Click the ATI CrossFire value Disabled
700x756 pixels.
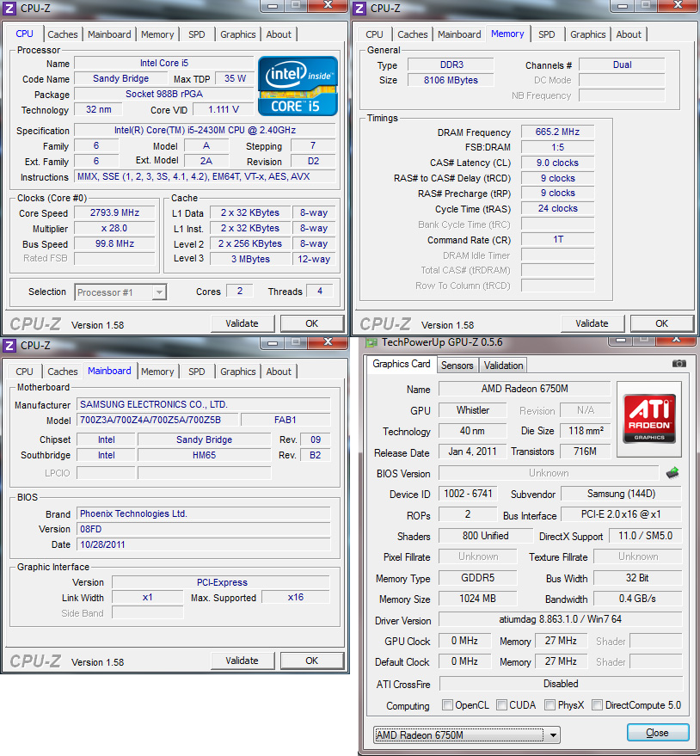[561, 684]
